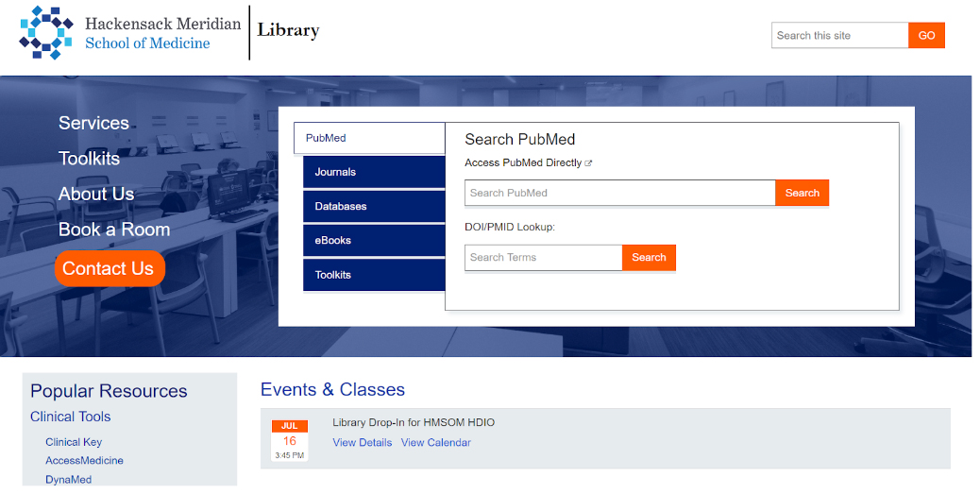Viewport: 980px width, 494px height.
Task: Click the 'Search PubMed' panel heading
Action: coord(520,140)
